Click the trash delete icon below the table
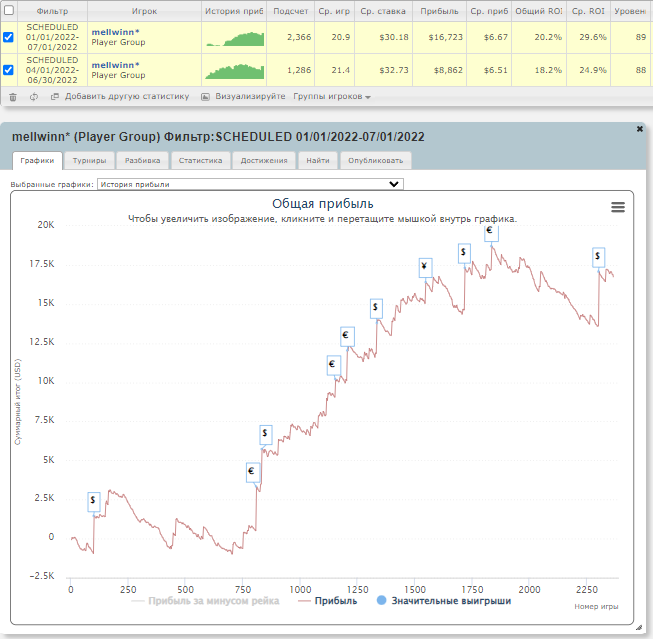The height and width of the screenshot is (639, 653). pyautogui.click(x=13, y=97)
